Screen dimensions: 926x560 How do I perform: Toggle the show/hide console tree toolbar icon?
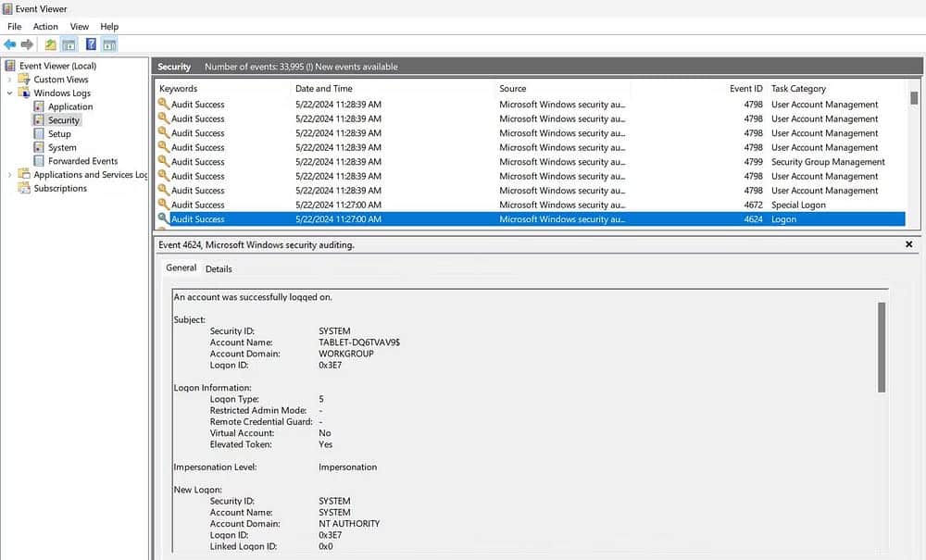[x=69, y=44]
